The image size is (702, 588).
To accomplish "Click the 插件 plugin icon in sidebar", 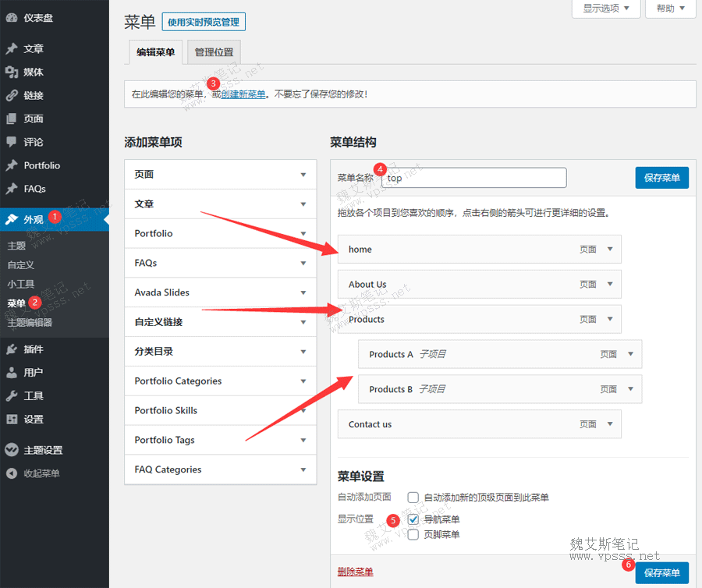I will pos(12,349).
